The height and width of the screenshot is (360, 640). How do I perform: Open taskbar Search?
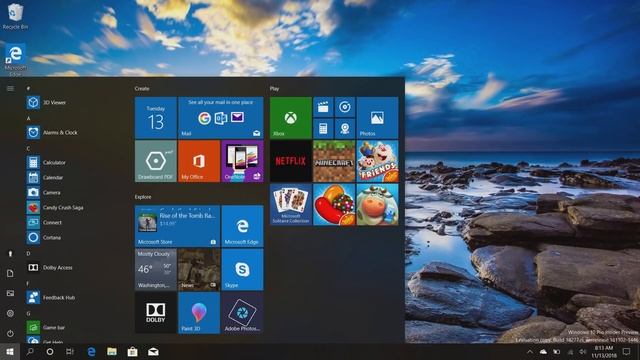click(x=30, y=351)
